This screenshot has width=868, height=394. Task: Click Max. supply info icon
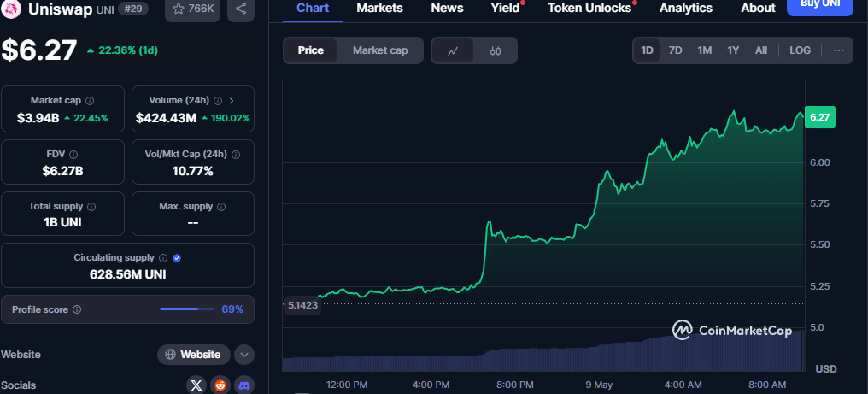pos(221,207)
